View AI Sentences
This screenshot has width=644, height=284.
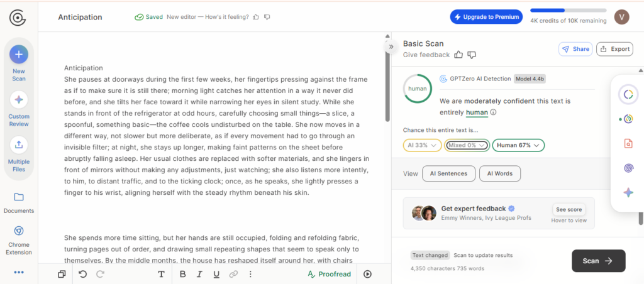448,173
